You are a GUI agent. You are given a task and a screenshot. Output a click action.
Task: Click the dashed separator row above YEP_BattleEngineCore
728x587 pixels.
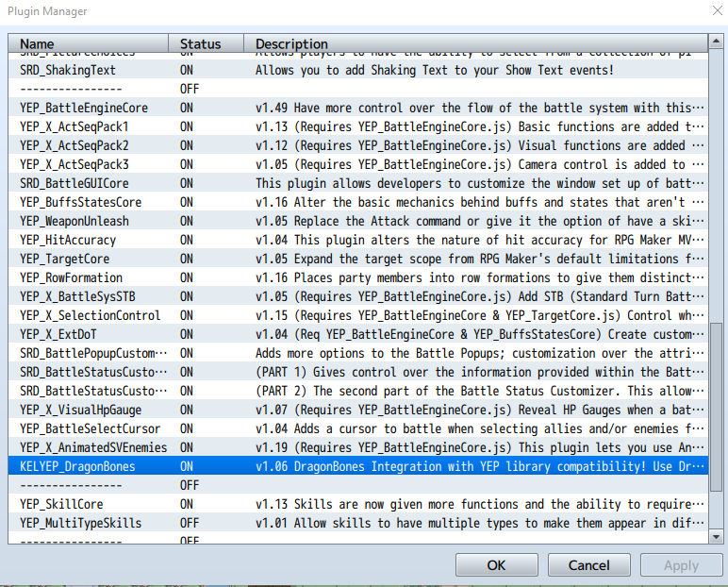pyautogui.click(x=358, y=90)
